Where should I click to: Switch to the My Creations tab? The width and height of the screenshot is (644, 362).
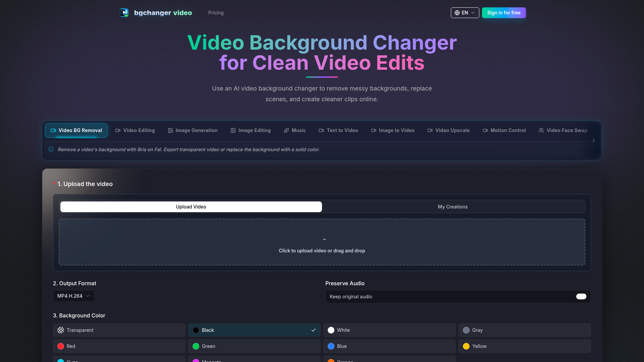[x=453, y=207]
